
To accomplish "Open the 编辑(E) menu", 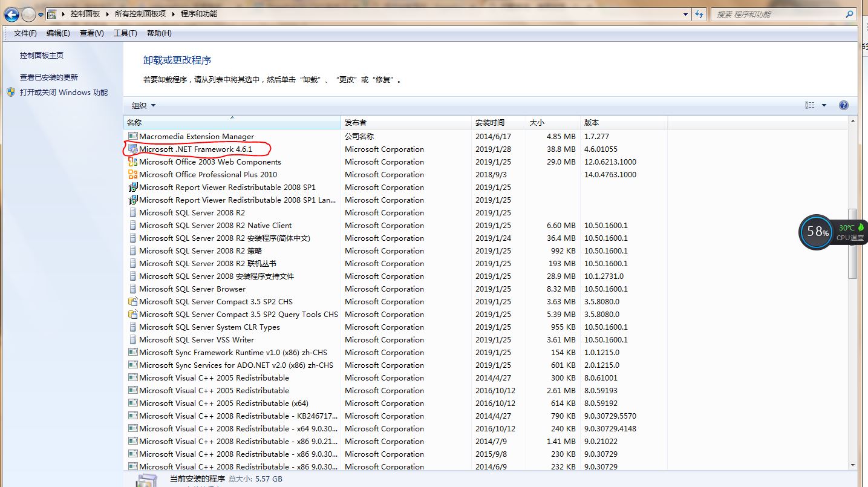I will click(x=58, y=33).
